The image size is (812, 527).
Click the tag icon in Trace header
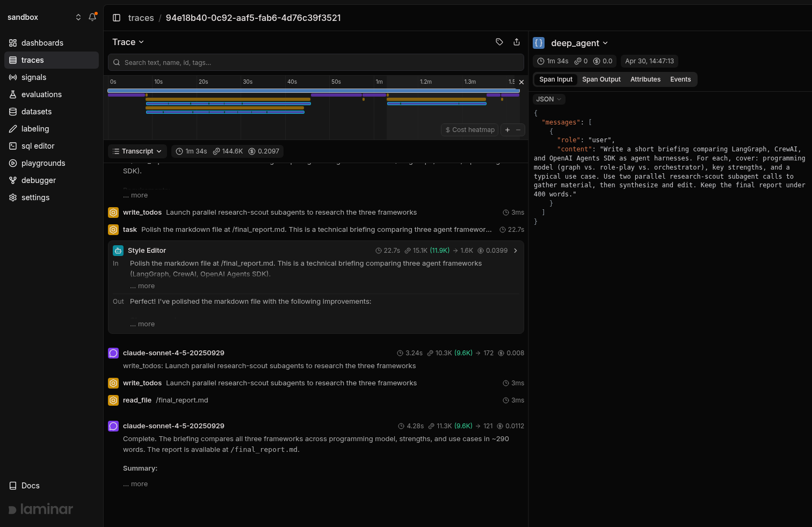499,42
